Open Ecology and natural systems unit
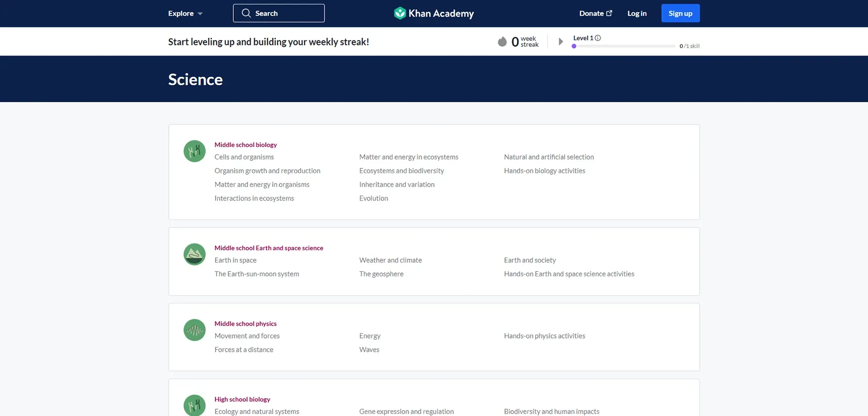868x416 pixels. point(256,412)
